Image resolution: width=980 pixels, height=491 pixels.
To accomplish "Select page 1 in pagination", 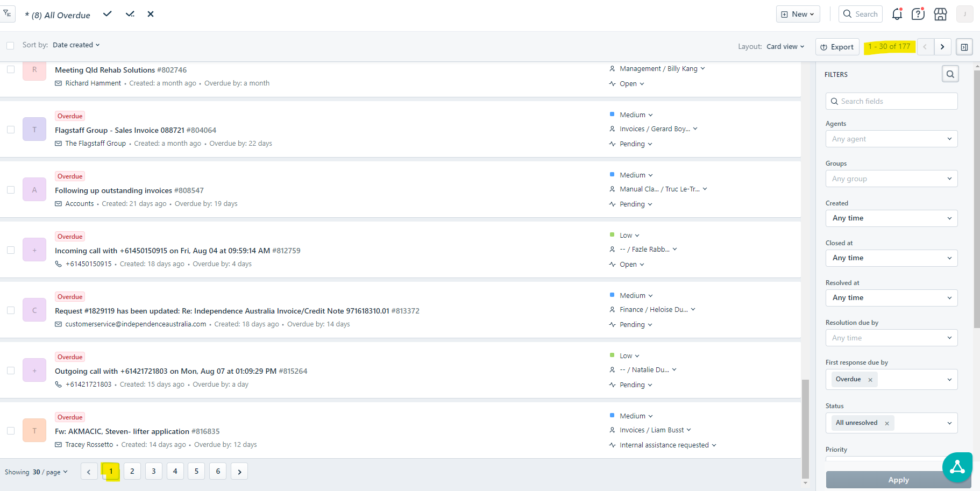I will (111, 472).
